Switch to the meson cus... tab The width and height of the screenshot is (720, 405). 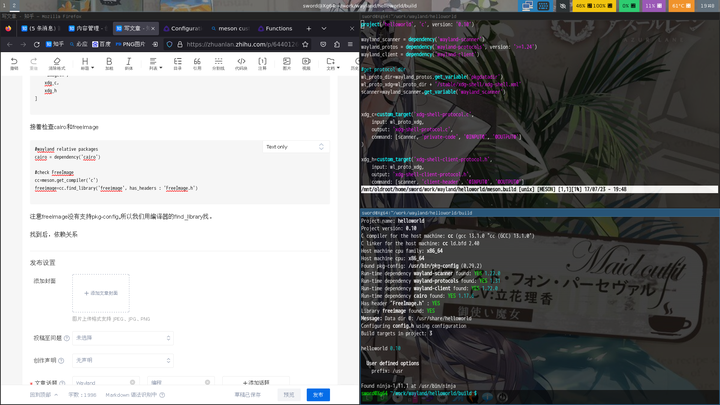coord(230,28)
